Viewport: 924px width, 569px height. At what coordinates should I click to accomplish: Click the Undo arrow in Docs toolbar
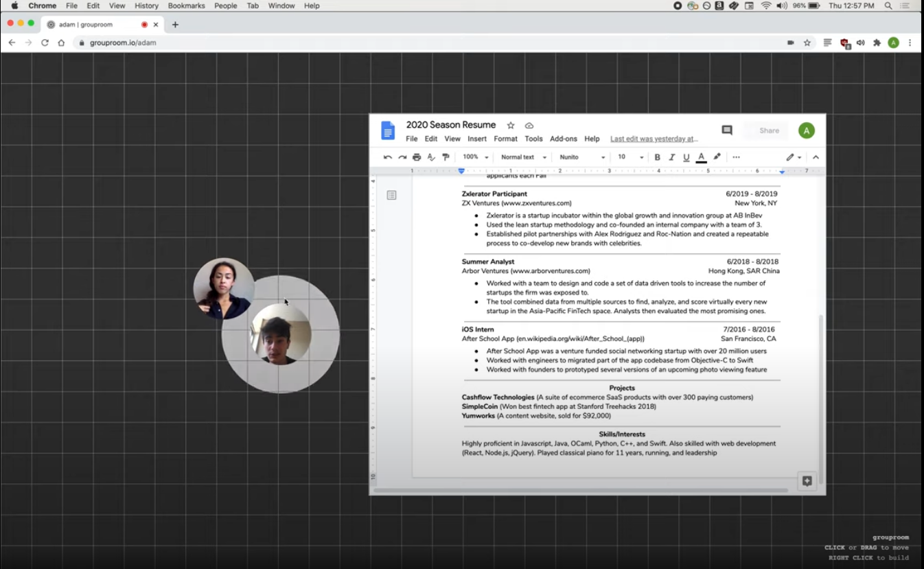pyautogui.click(x=388, y=157)
